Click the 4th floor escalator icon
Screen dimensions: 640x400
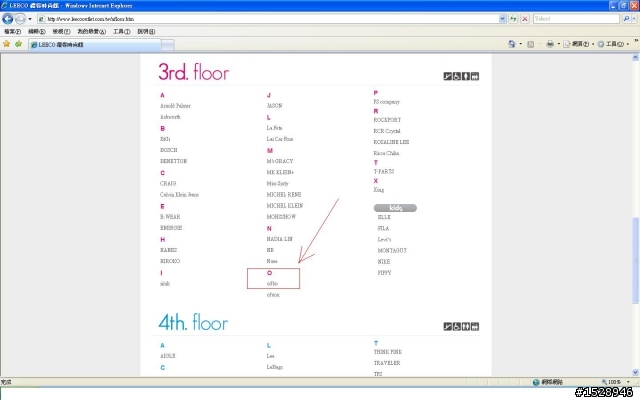(x=447, y=327)
